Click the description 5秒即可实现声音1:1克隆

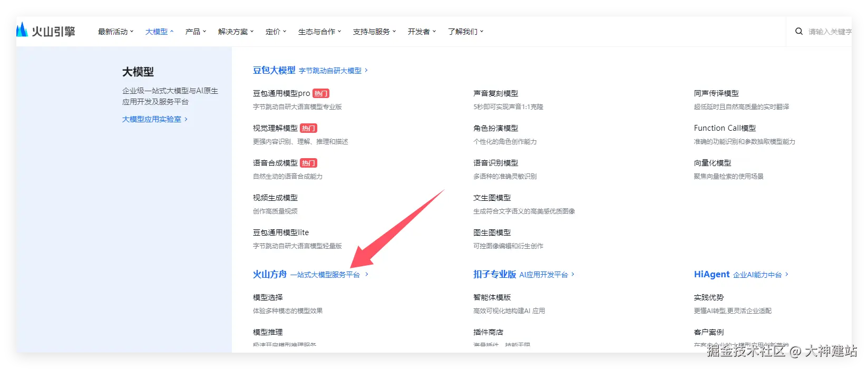pyautogui.click(x=508, y=107)
